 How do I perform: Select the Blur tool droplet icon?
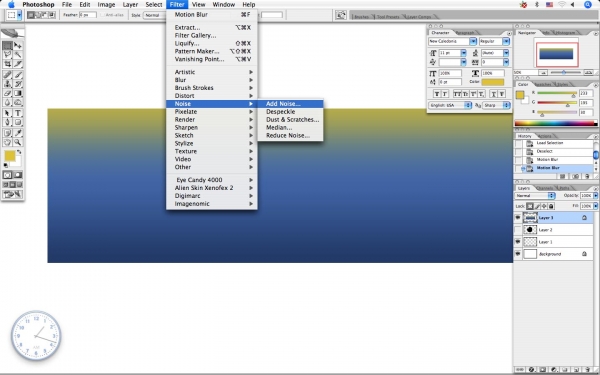coord(7,102)
